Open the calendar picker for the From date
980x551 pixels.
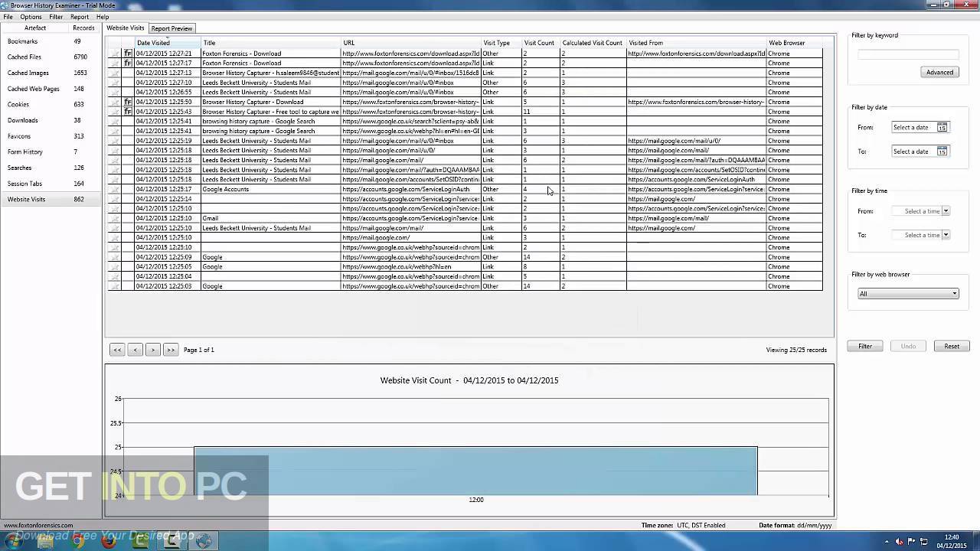(x=942, y=127)
